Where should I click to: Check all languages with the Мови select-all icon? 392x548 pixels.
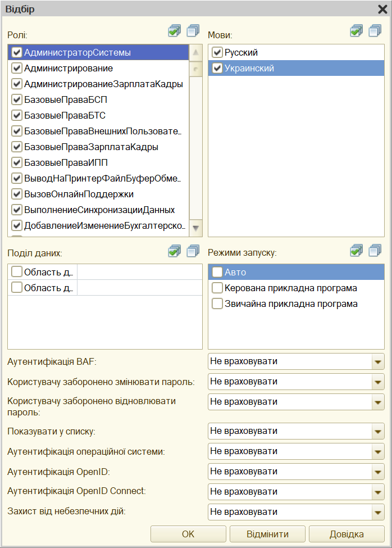pos(357,31)
